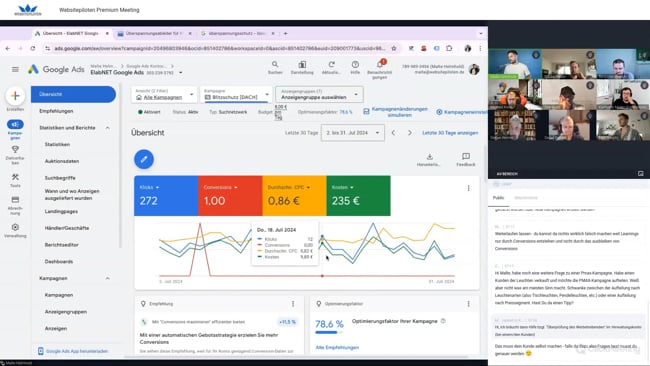Collapse the Kampagnen sidebar section
Image resolution: width=650 pixels, height=366 pixels.
click(108, 278)
